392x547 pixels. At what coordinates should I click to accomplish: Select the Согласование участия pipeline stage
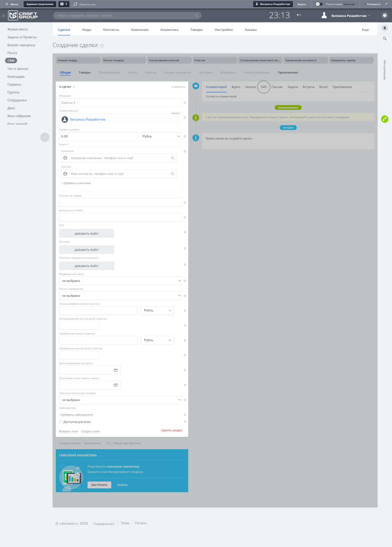(x=169, y=60)
